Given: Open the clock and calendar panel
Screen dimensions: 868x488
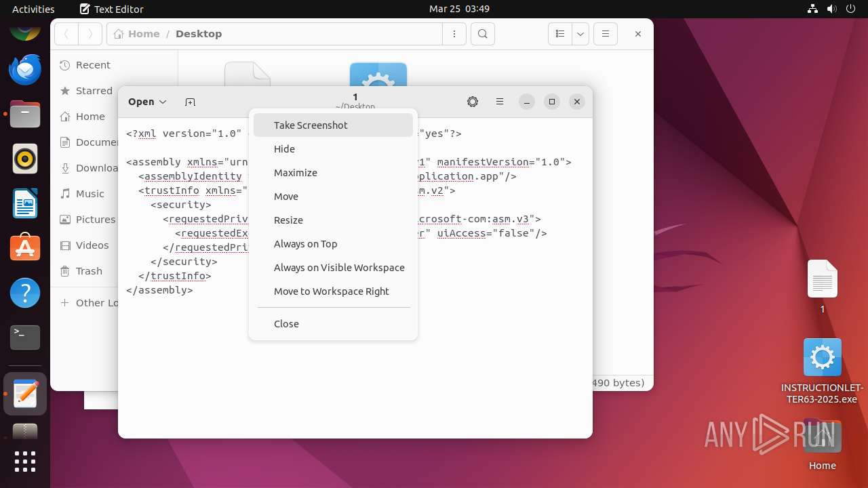Looking at the screenshot, I should click(x=459, y=9).
